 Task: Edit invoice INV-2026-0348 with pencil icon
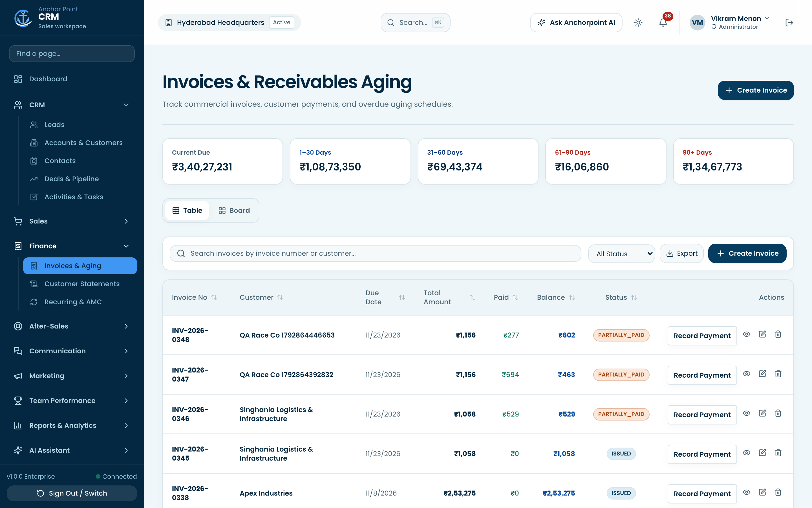coord(762,334)
